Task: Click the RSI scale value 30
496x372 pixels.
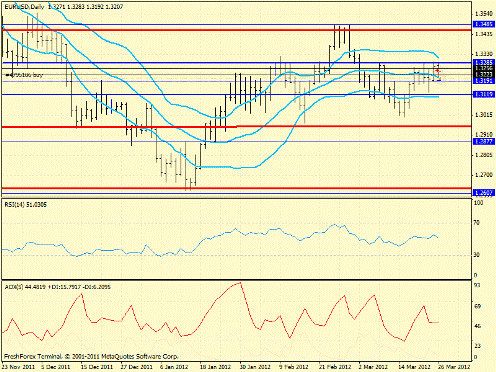Action: pos(477,255)
